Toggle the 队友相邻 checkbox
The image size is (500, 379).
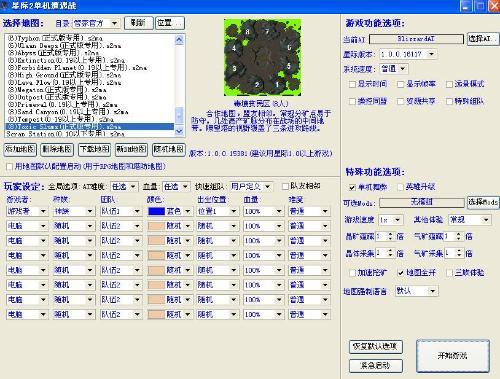click(x=285, y=186)
